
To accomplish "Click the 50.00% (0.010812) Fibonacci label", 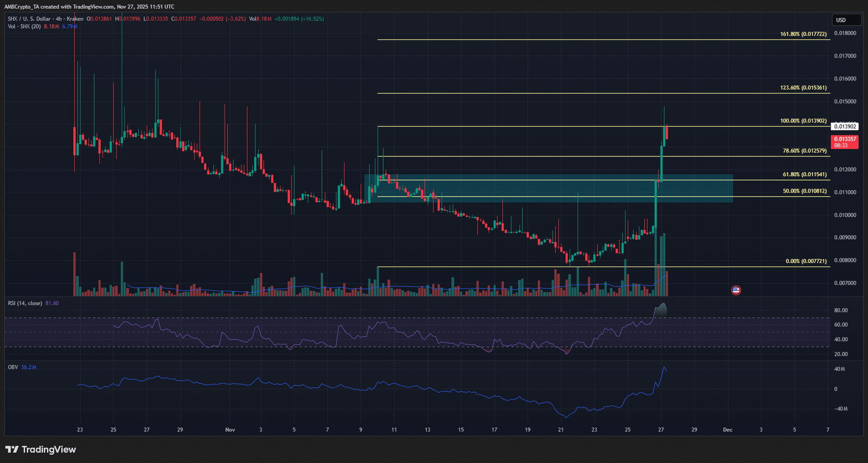I will [805, 191].
